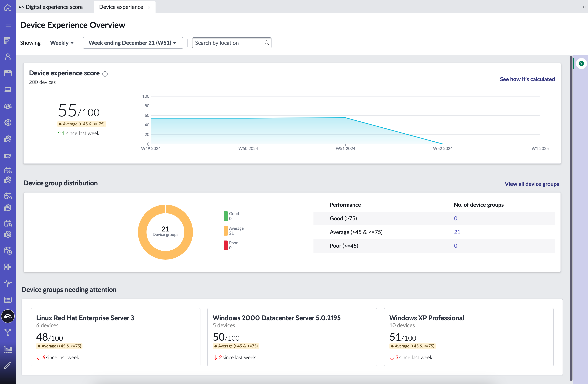Click the bar chart reports sidebar icon
This screenshot has height=384, width=588.
tap(8, 349)
